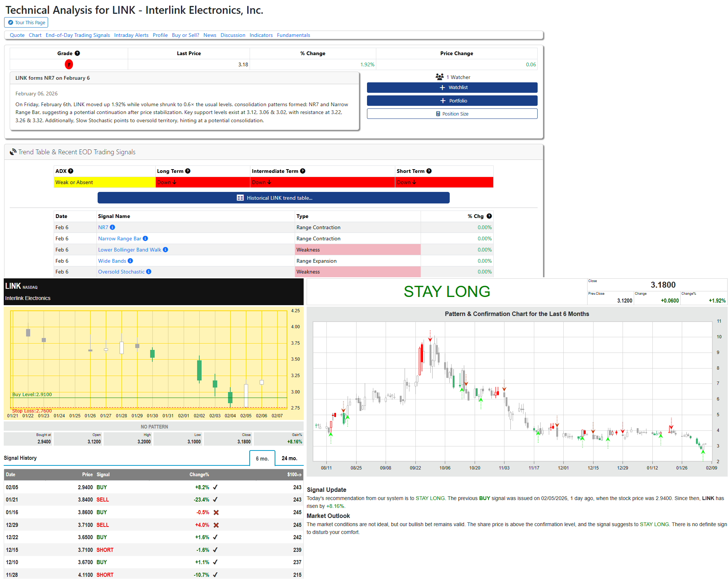Select the 6 mo. signal history tab
728x588 pixels.
tap(262, 458)
